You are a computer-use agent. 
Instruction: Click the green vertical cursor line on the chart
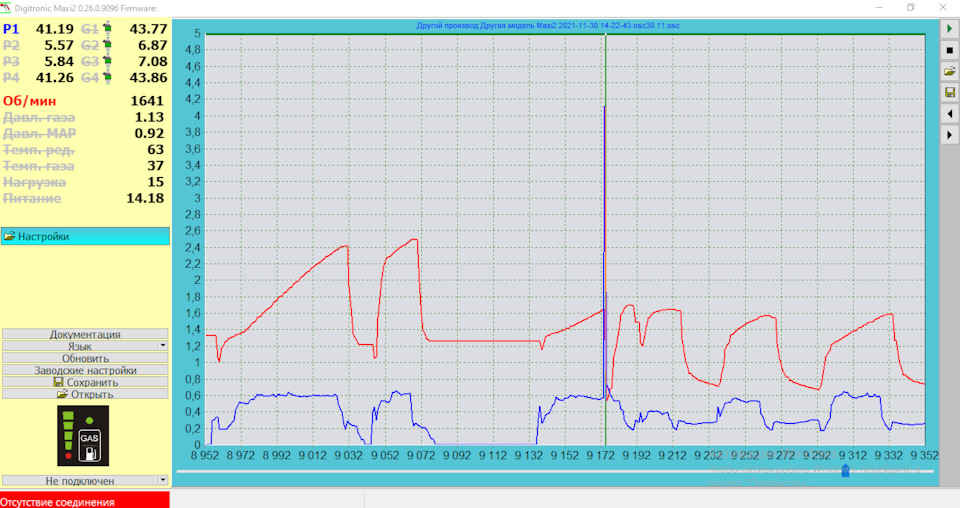(606, 239)
